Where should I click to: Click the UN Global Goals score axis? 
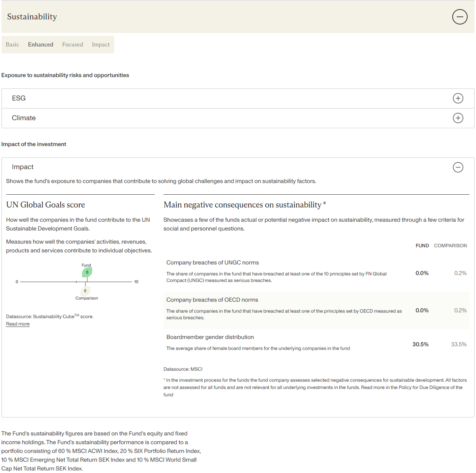pos(108,282)
